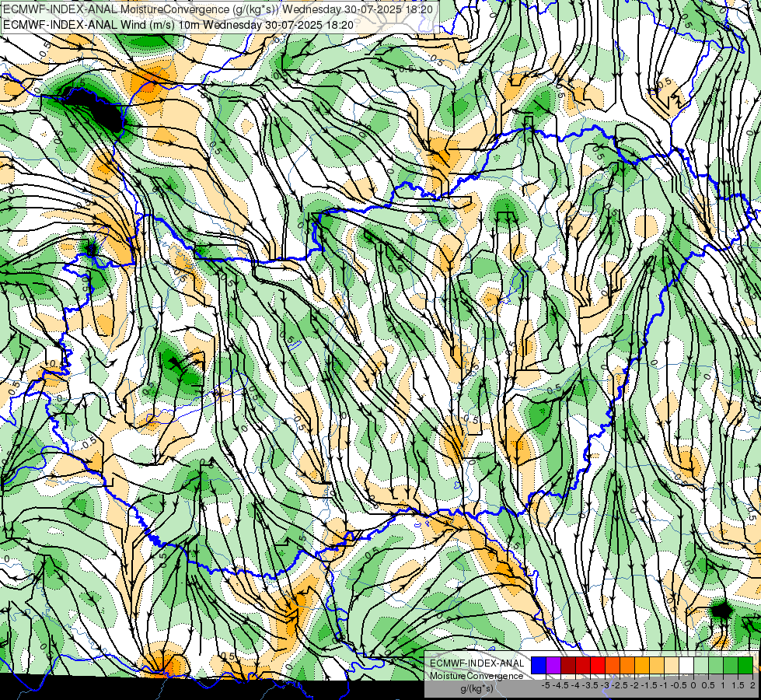Click the pale peach swatch between -1 and -0.5
The width and height of the screenshot is (761, 700).
[672, 665]
